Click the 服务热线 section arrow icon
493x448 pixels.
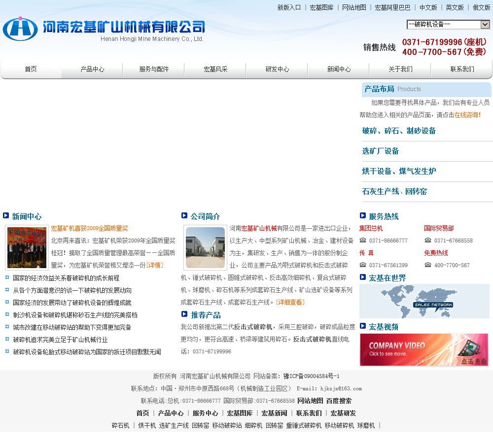click(363, 215)
